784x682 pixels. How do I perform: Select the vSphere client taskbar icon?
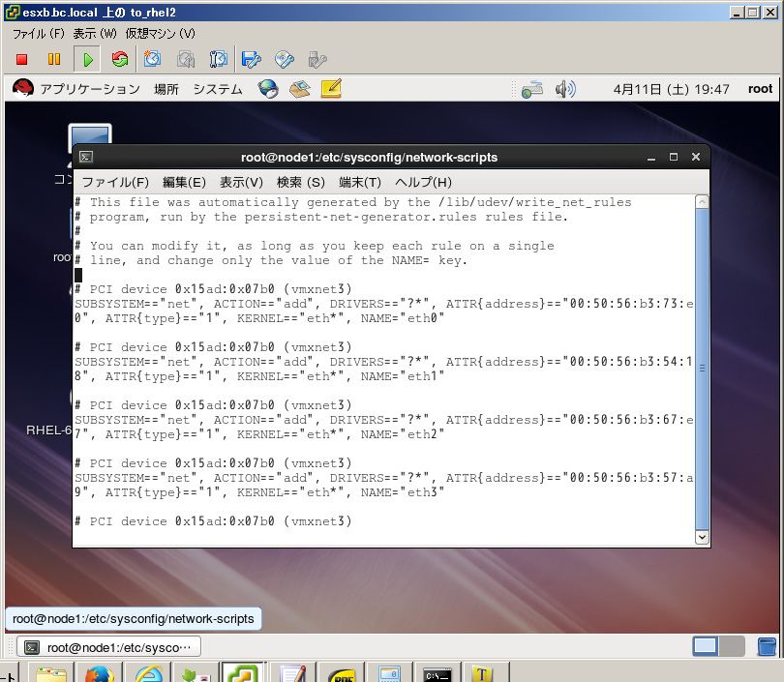coord(243,673)
